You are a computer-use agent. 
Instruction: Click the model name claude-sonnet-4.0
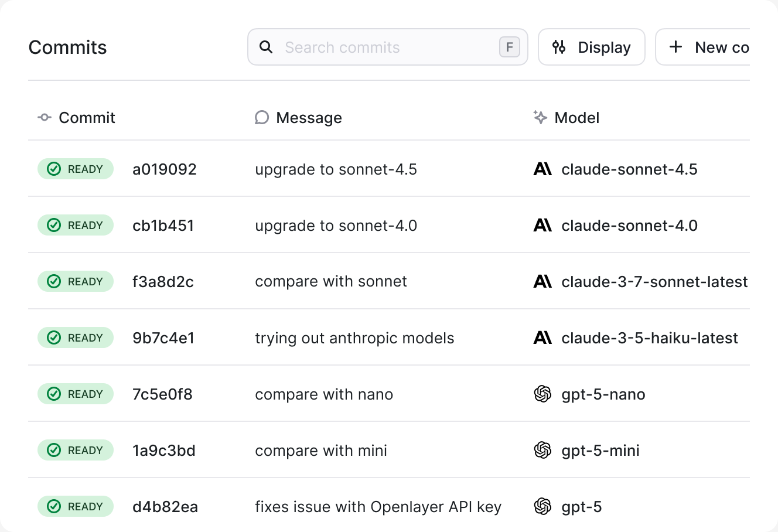[x=630, y=226]
